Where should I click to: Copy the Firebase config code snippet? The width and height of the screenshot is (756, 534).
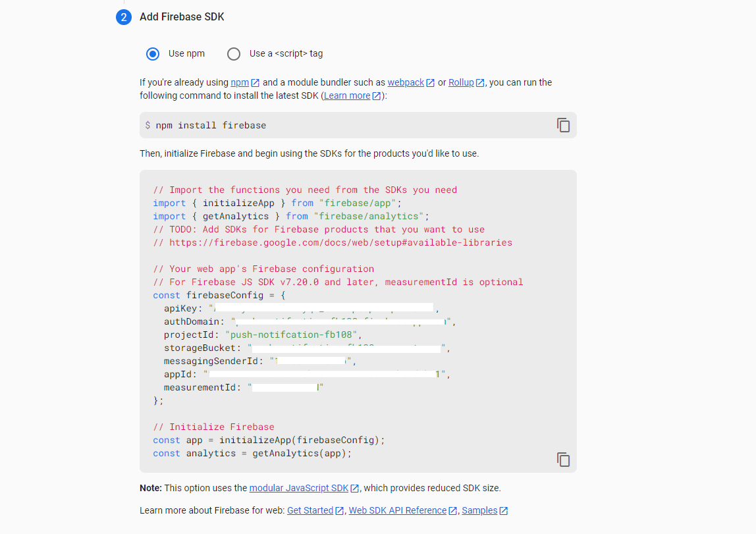coord(563,460)
